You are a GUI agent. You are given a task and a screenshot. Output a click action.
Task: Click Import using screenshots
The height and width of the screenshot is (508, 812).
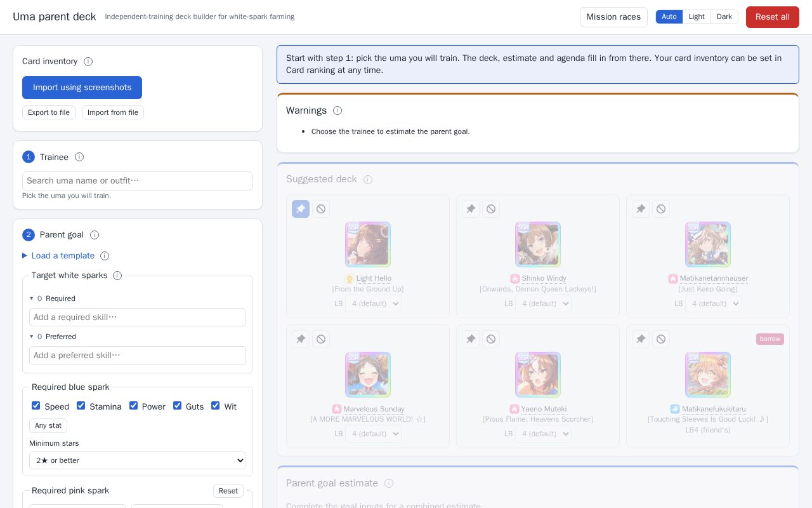[82, 88]
